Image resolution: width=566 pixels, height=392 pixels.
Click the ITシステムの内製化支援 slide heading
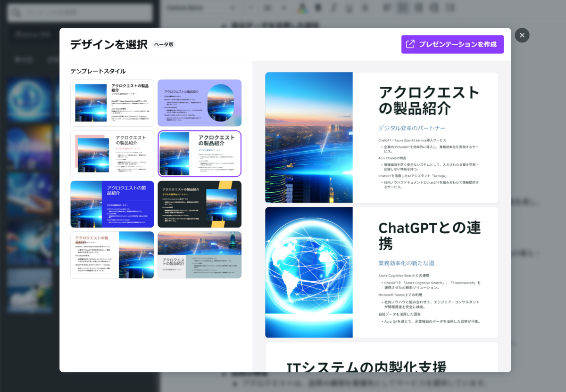[x=366, y=367]
